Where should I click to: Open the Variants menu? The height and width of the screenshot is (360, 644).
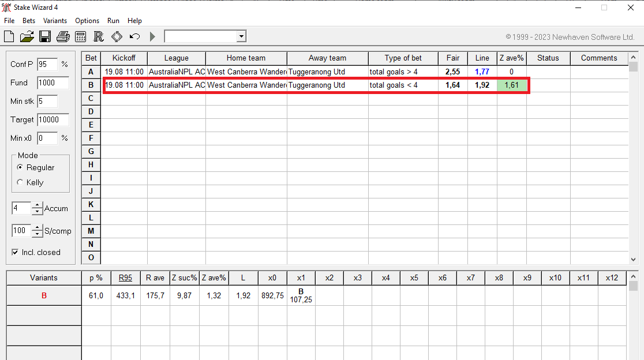pyautogui.click(x=55, y=21)
